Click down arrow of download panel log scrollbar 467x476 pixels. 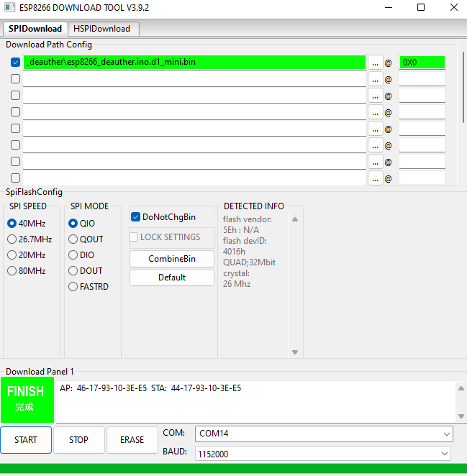pyautogui.click(x=461, y=416)
